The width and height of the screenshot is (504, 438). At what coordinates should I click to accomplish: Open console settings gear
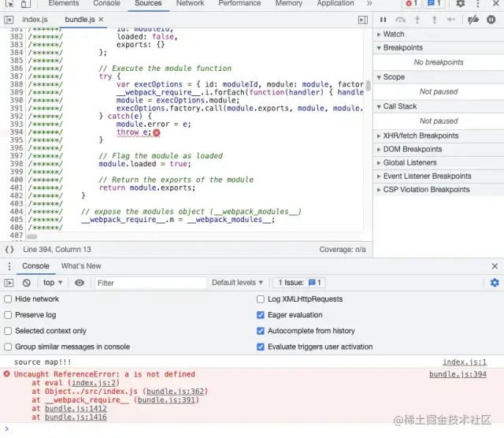pyautogui.click(x=495, y=283)
